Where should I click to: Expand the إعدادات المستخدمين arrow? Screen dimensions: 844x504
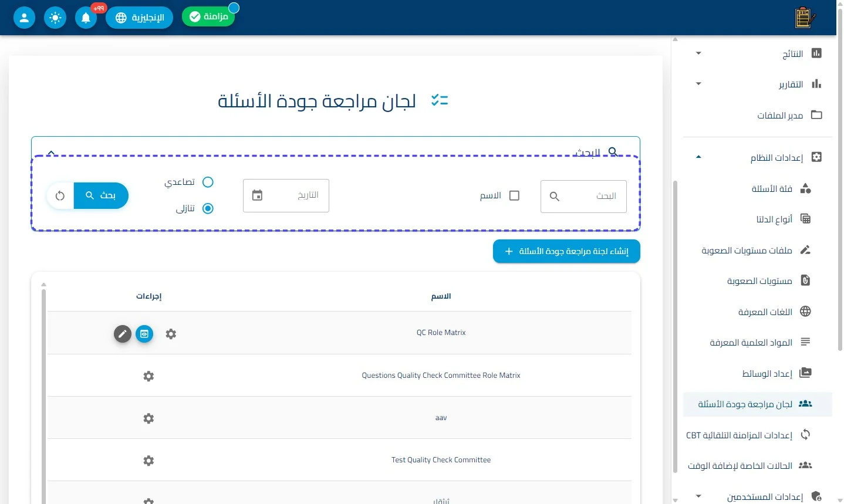click(x=698, y=496)
